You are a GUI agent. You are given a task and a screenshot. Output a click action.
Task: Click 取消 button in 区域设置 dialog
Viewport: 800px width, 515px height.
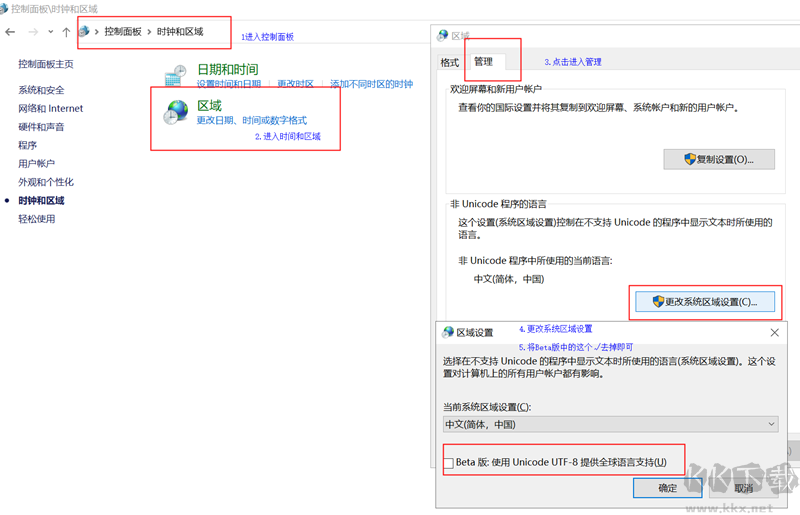tap(743, 488)
